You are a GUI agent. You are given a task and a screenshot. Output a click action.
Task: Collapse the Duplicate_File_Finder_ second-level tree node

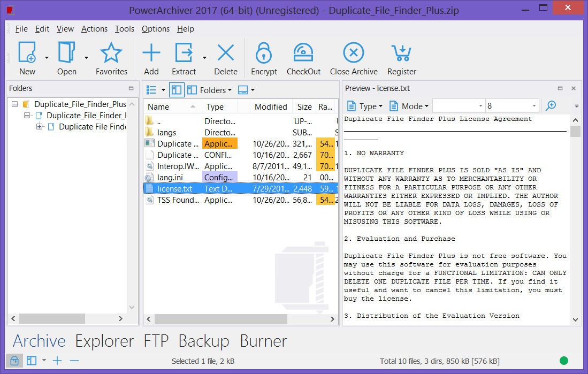(x=27, y=115)
